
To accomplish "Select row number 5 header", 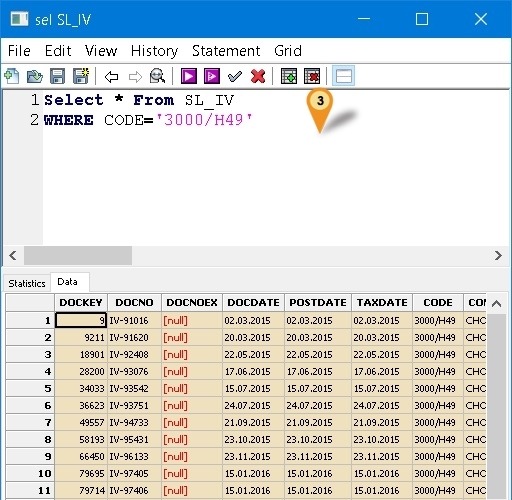I will (30, 388).
